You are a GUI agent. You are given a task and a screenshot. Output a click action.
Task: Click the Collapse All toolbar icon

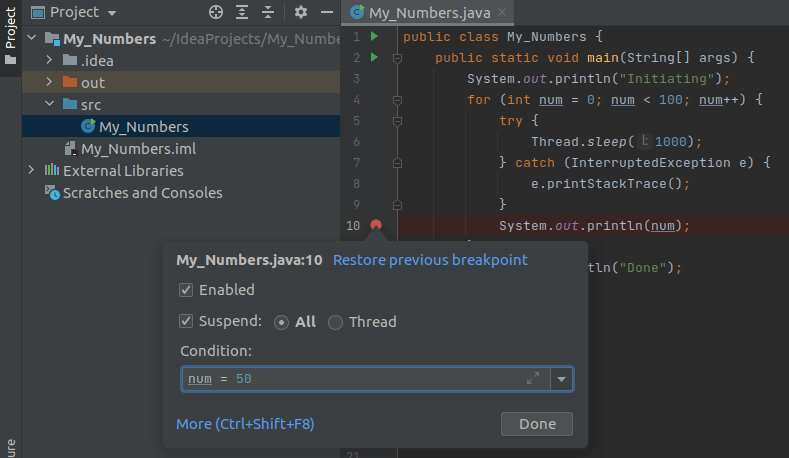coord(267,13)
